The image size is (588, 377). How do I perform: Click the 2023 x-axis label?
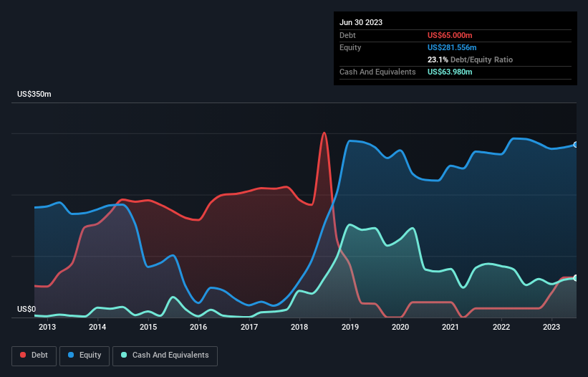click(551, 327)
